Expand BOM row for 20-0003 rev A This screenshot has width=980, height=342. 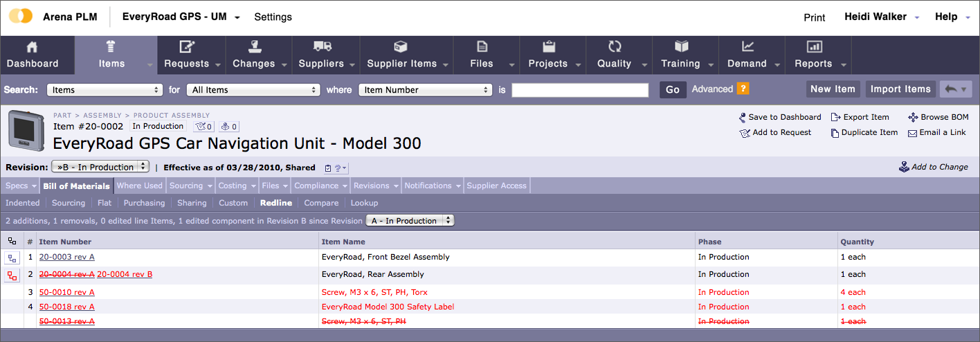click(12, 258)
